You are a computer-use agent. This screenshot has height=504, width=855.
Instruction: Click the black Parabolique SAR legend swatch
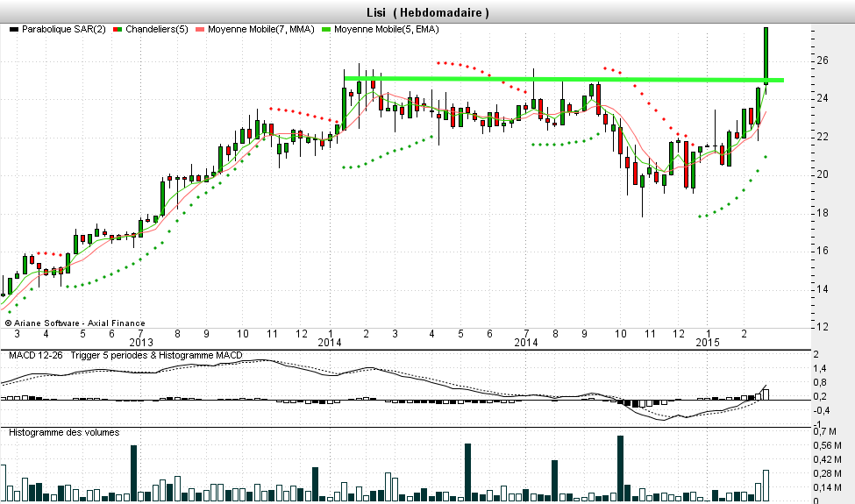pos(14,30)
